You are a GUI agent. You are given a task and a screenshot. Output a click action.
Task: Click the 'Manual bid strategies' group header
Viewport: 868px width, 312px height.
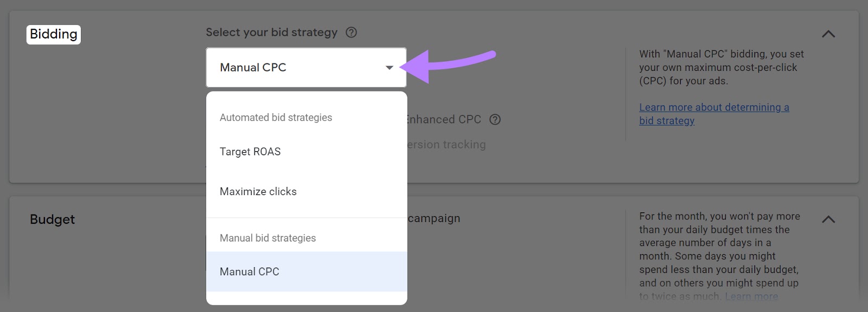point(267,238)
